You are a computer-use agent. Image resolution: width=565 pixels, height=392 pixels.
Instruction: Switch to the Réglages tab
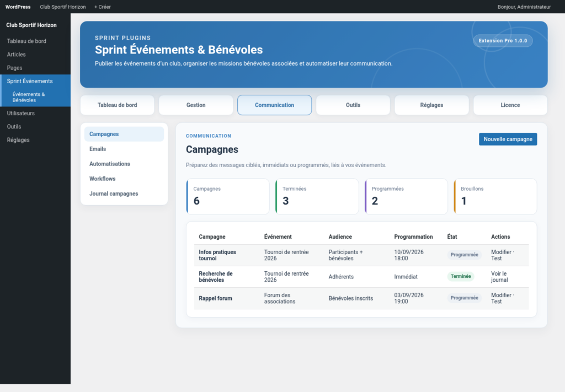[431, 105]
